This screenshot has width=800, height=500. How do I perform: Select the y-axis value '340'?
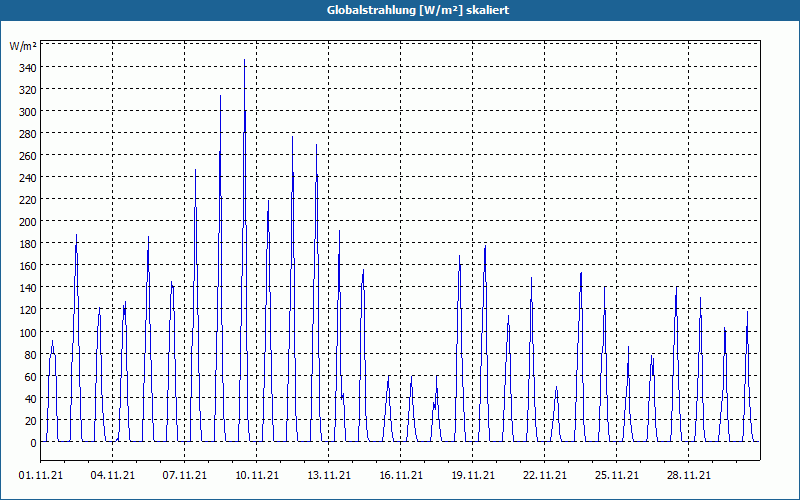click(28, 68)
